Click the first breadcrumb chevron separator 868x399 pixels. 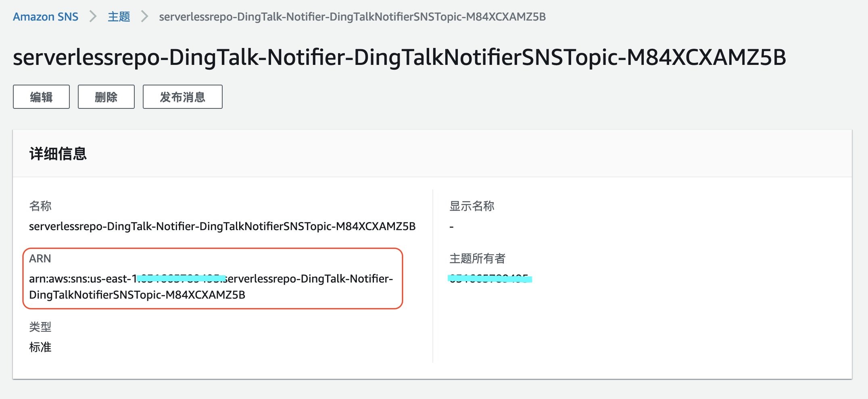coord(92,17)
